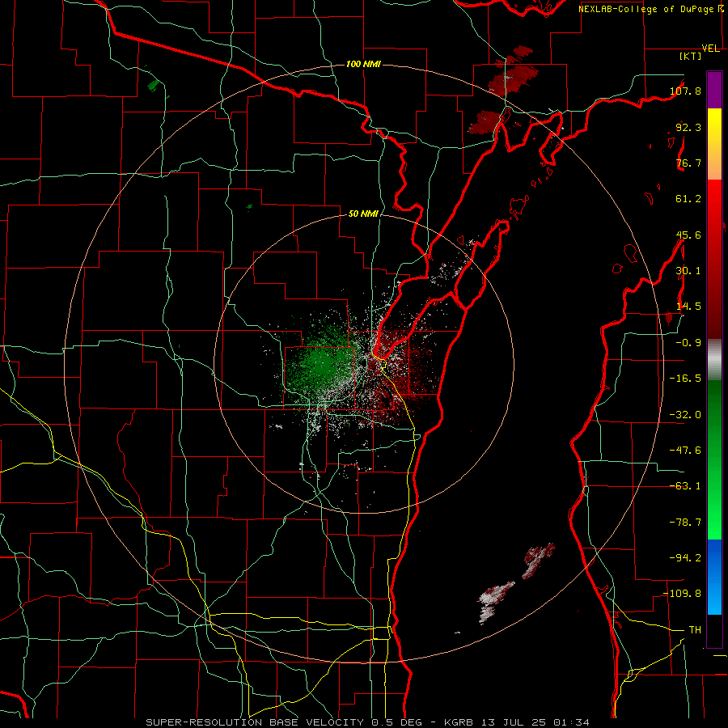Select the 14.5 scale value
This screenshot has height=728, width=728.
pos(688,307)
